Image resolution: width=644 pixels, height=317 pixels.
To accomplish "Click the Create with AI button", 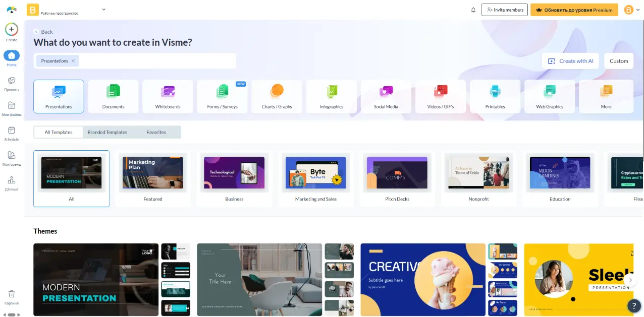I will pyautogui.click(x=570, y=61).
